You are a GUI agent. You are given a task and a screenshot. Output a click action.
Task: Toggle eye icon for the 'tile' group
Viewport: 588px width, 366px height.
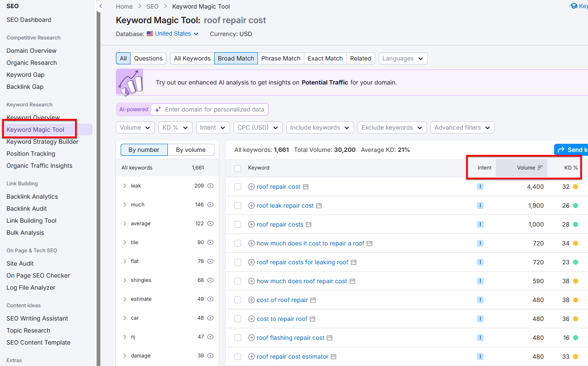click(x=210, y=242)
